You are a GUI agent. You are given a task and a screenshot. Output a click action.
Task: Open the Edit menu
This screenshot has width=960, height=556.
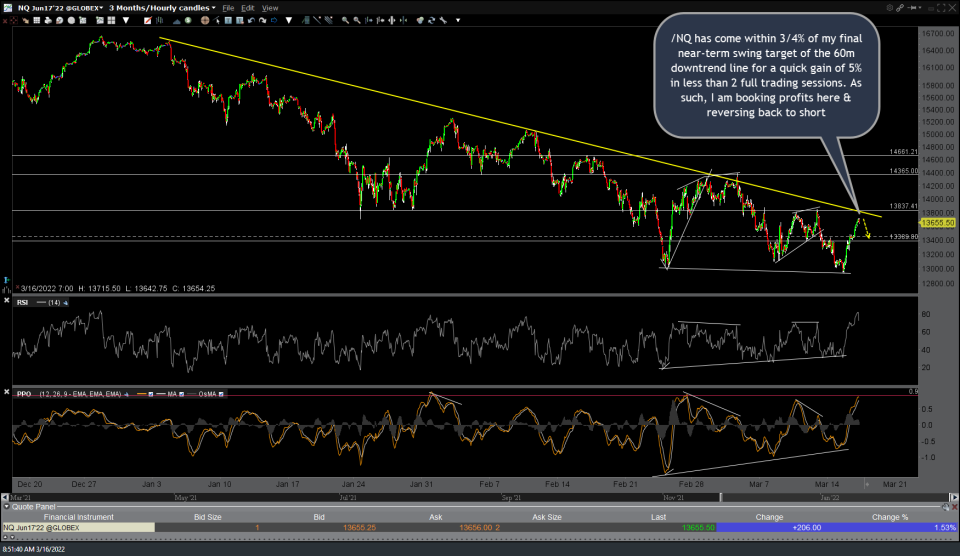247,8
